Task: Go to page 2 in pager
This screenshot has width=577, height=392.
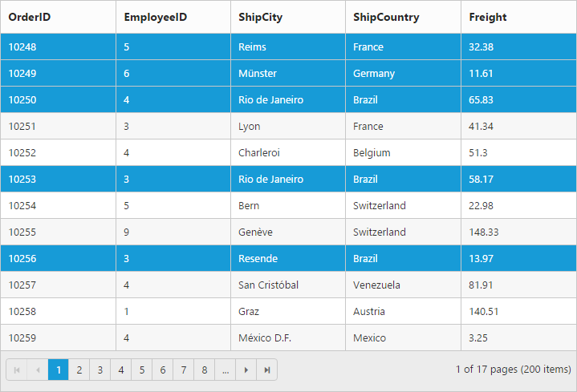Action: pyautogui.click(x=79, y=370)
